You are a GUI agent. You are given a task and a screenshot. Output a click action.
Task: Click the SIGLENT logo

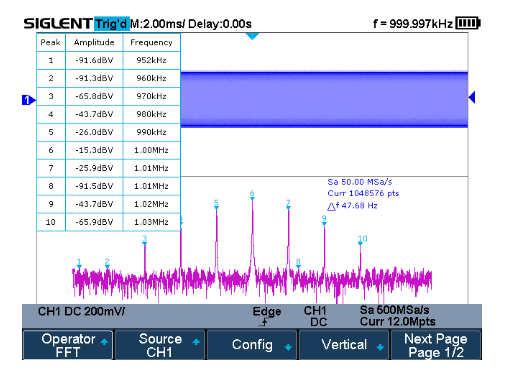pyautogui.click(x=58, y=24)
